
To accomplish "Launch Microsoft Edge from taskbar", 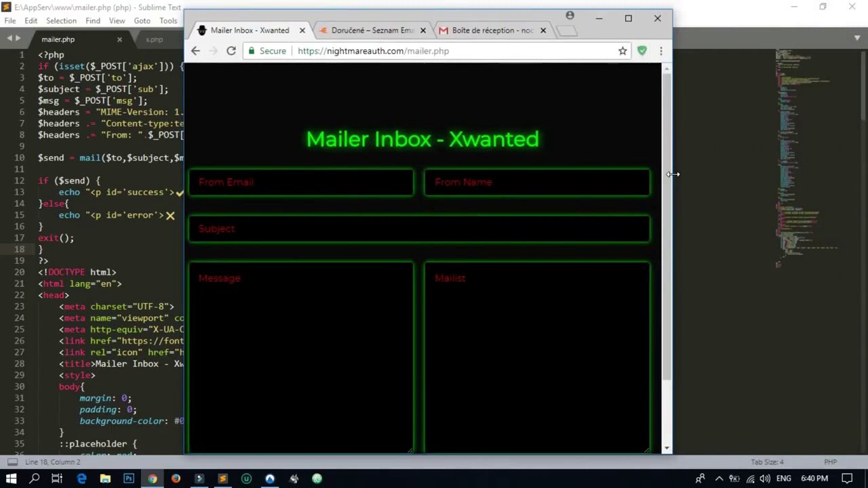I will pyautogui.click(x=81, y=479).
